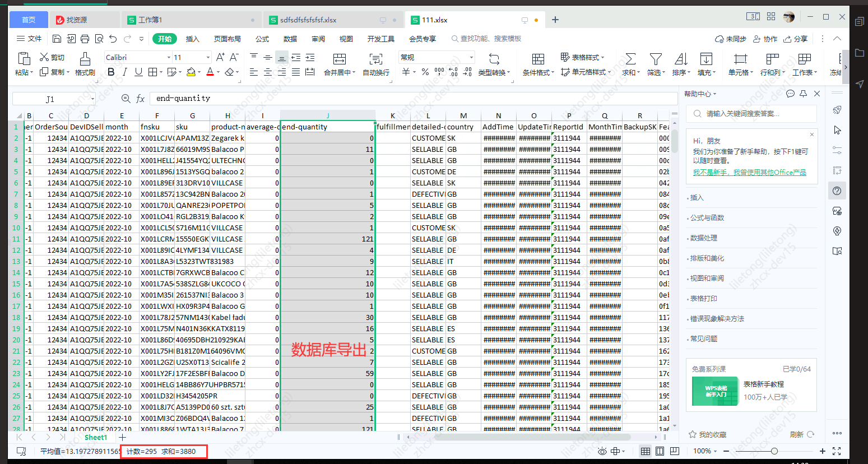Image resolution: width=868 pixels, height=464 pixels.
Task: Open the Insert (插入) ribbon tab
Action: pyautogui.click(x=193, y=39)
